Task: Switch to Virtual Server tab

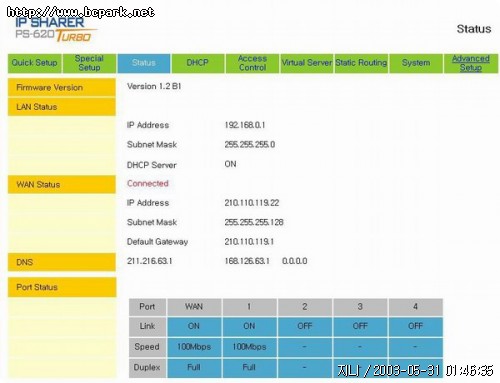Action: tap(307, 63)
